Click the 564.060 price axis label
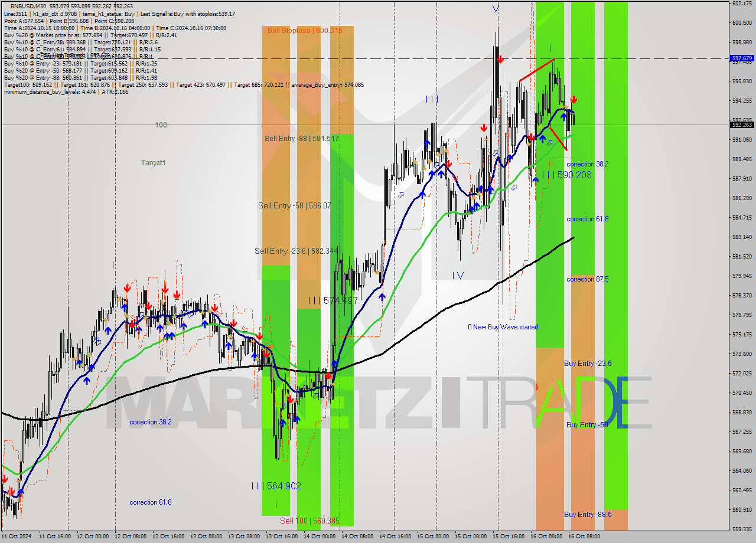 click(x=742, y=471)
